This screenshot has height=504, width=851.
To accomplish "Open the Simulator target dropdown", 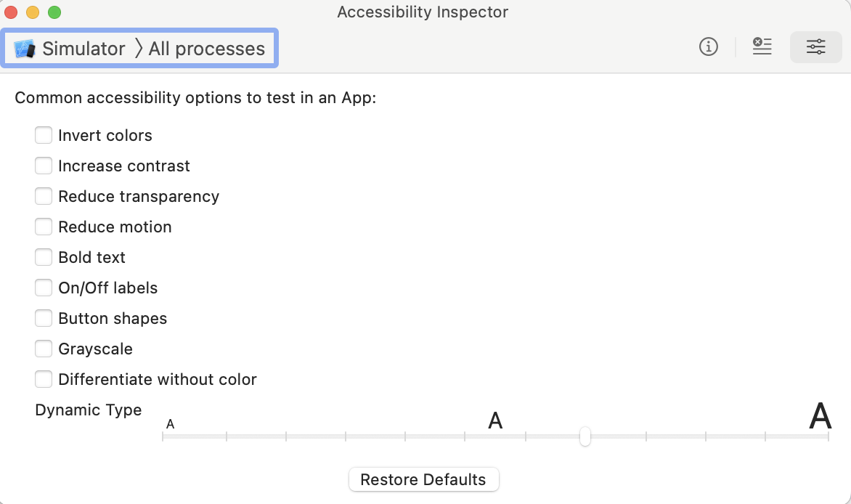I will [x=84, y=49].
